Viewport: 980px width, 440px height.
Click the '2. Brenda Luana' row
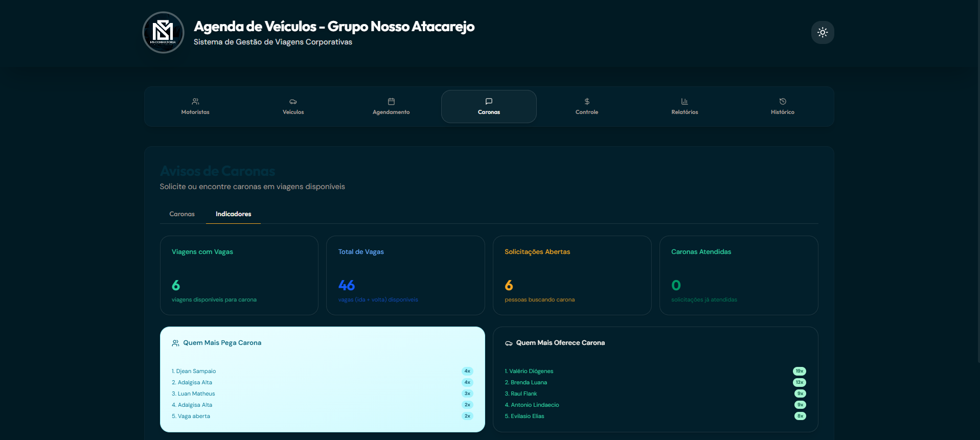pos(655,382)
